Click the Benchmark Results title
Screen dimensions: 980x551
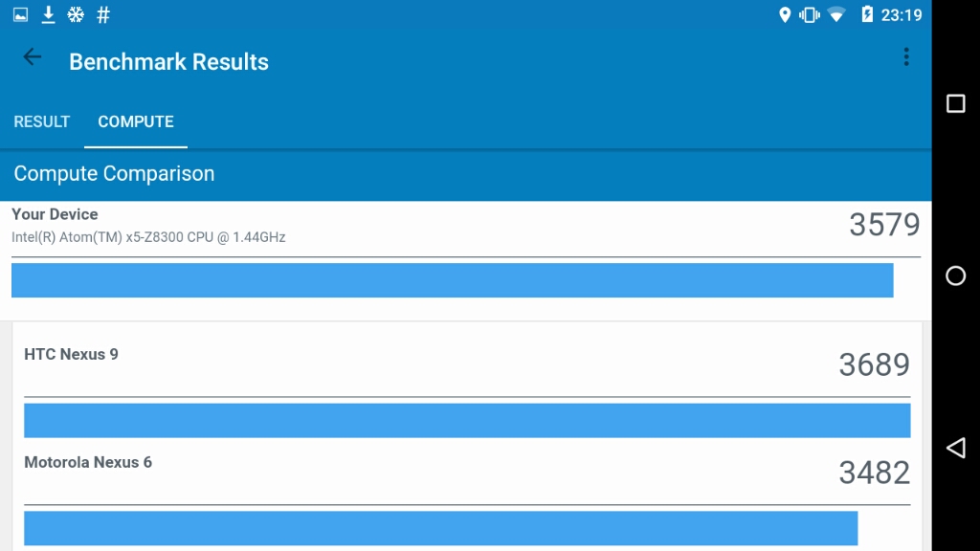168,62
